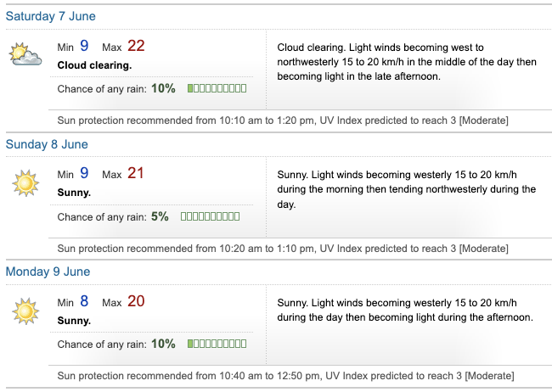Click the sunny icon for Sunday
Viewport: 552px width, 392px height.
pyautogui.click(x=25, y=183)
